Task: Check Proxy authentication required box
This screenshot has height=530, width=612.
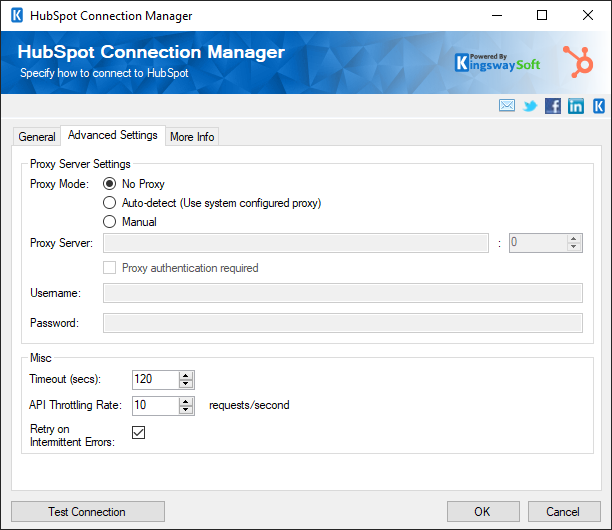Action: point(109,268)
